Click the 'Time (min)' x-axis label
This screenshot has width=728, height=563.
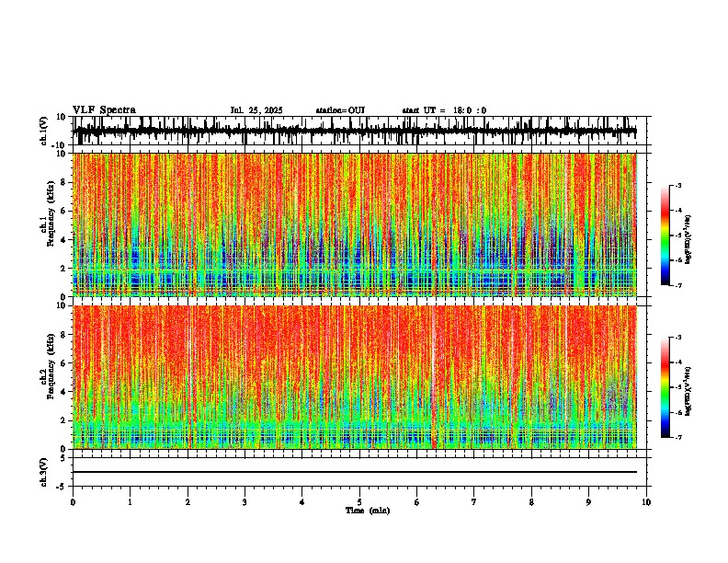pos(368,511)
